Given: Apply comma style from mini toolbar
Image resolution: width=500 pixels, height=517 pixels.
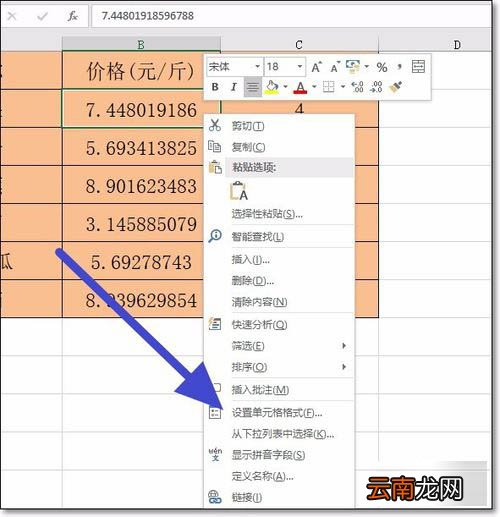Looking at the screenshot, I should (399, 67).
